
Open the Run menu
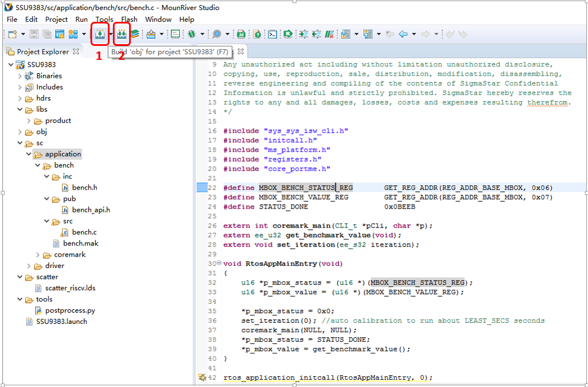(x=82, y=20)
